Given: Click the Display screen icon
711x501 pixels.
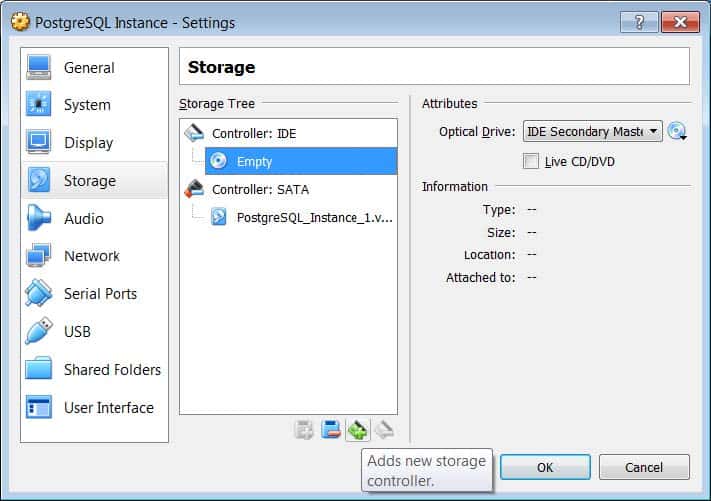Looking at the screenshot, I should point(39,142).
